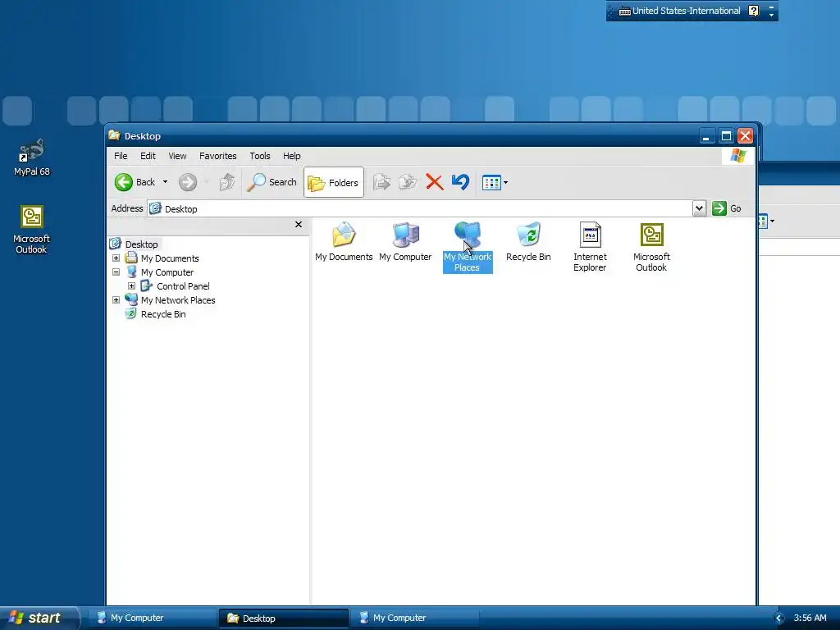The image size is (840, 630).
Task: Go up one folder level icon
Action: point(227,182)
